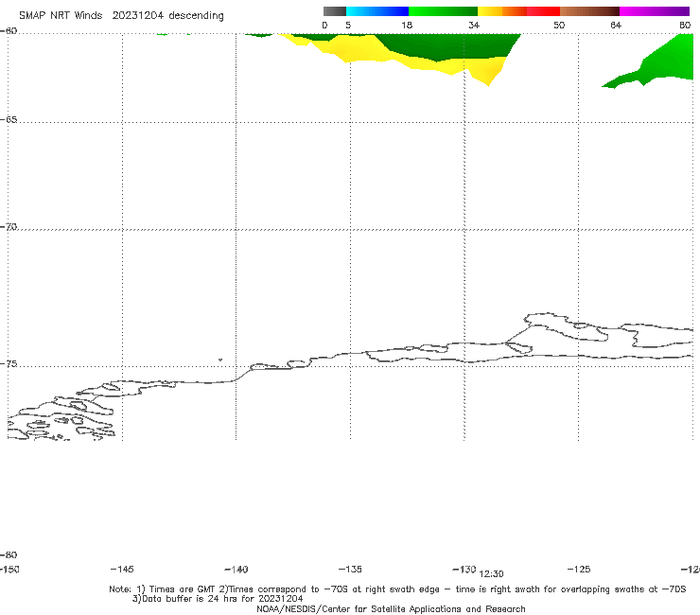This screenshot has width=700, height=615.
Task: Select the cyan-to-blue segment of the color bar
Action: pos(377,11)
